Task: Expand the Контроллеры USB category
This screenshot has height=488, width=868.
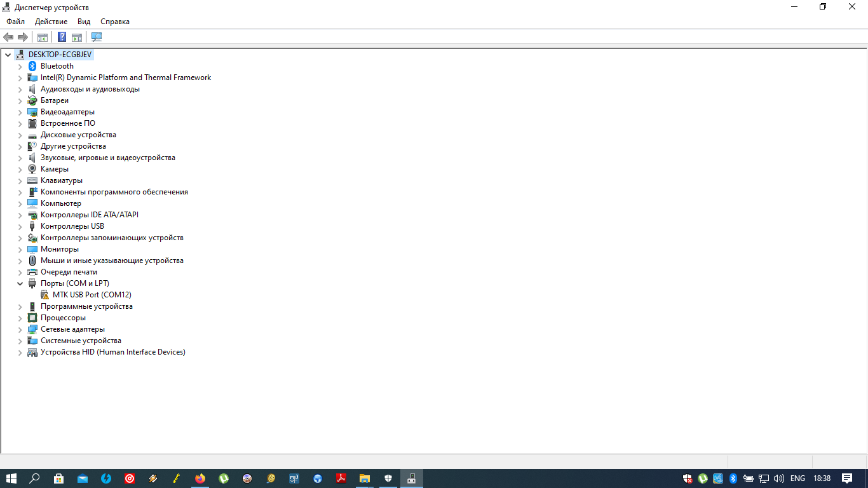Action: click(20, 227)
